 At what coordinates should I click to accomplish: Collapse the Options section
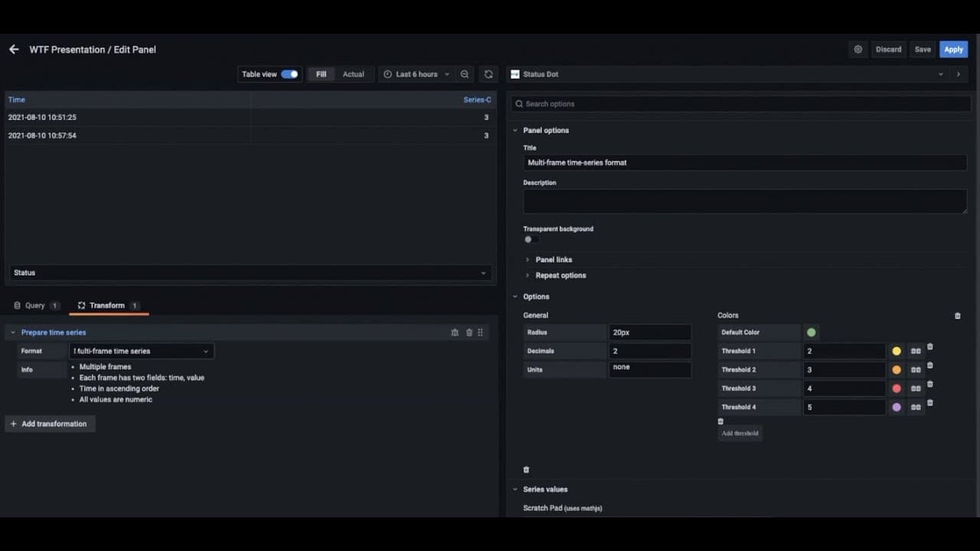pos(515,297)
